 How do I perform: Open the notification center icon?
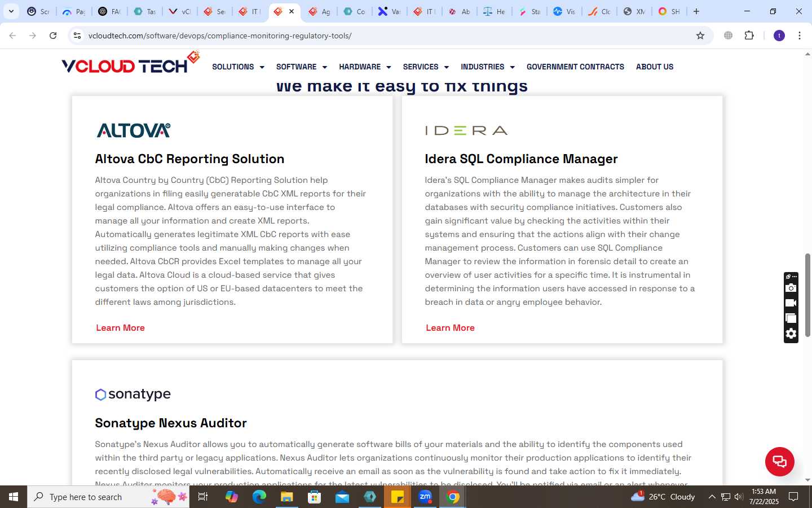coord(793,497)
